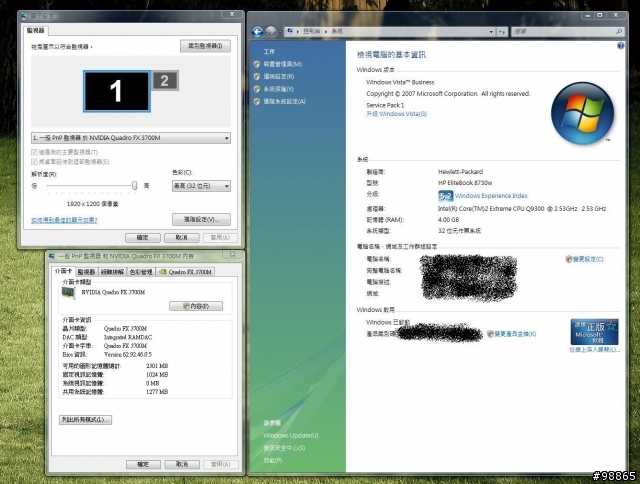Select the 介面卡 tab in the adapter properties
640x484 pixels.
point(63,271)
